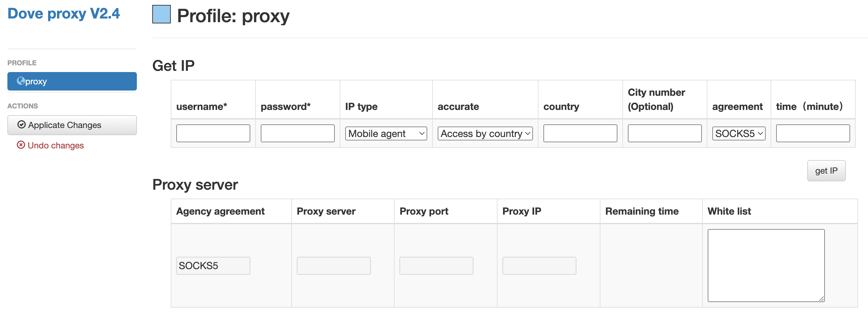Click the get IP button
Viewport: 868px width, 319px height.
click(826, 171)
